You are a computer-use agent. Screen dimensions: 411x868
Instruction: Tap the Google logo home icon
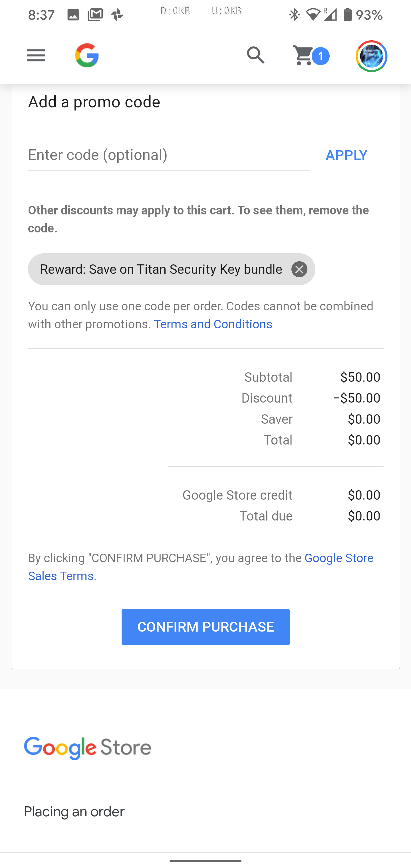[87, 56]
